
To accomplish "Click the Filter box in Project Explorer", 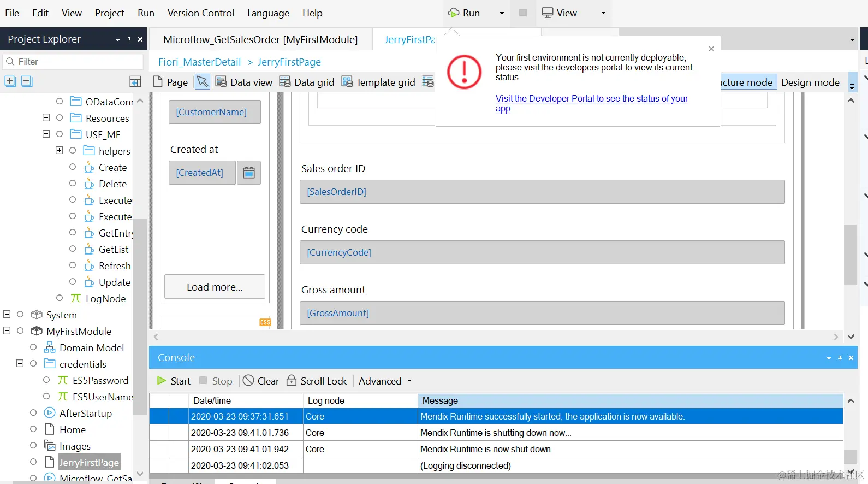I will [x=73, y=62].
